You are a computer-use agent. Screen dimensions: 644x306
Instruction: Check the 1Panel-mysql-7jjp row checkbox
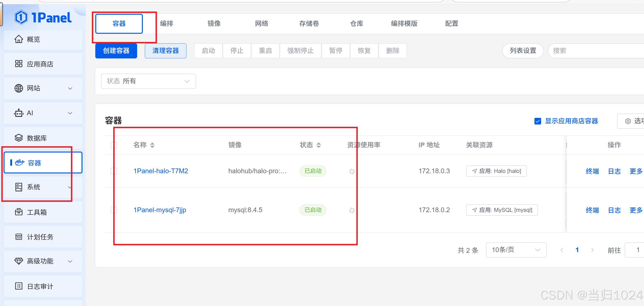tap(114, 210)
